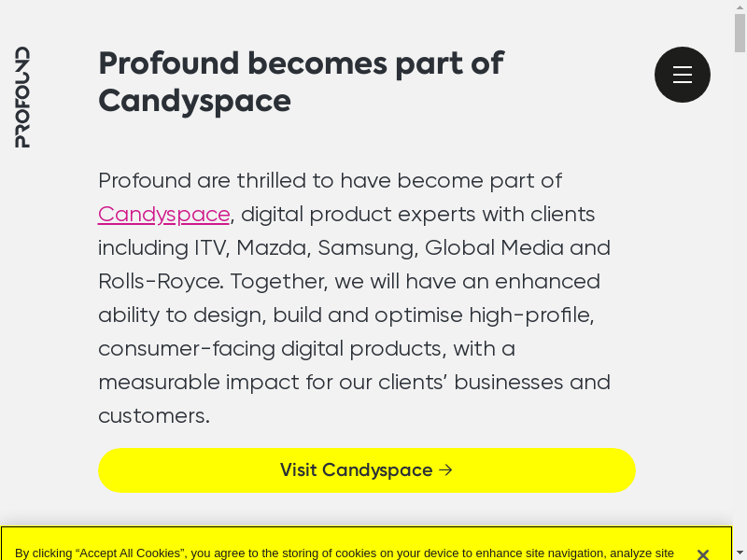Click the vertical Profound logo
Screen dimensions: 747x560
[x=22, y=97]
